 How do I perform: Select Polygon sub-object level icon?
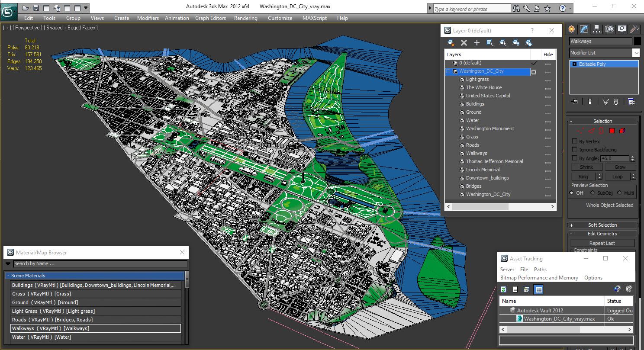(x=612, y=131)
